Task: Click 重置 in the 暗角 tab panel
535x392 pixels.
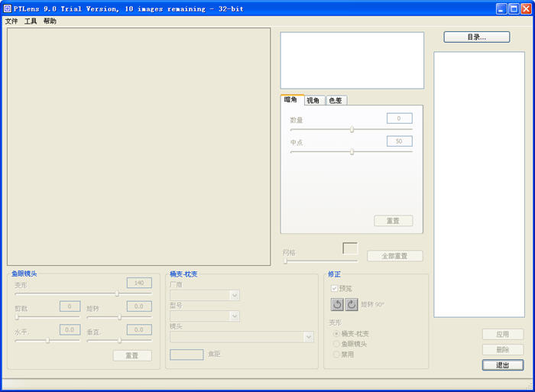Action: coord(394,221)
